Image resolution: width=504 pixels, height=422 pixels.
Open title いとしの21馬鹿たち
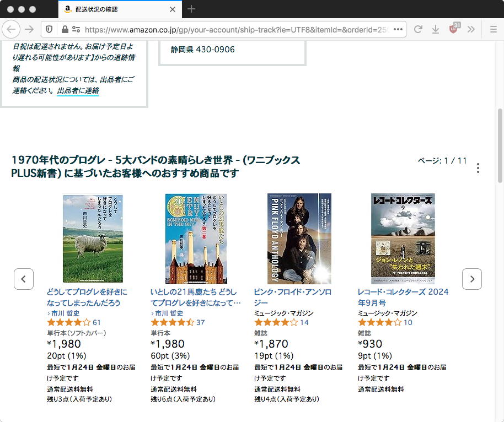tap(195, 297)
